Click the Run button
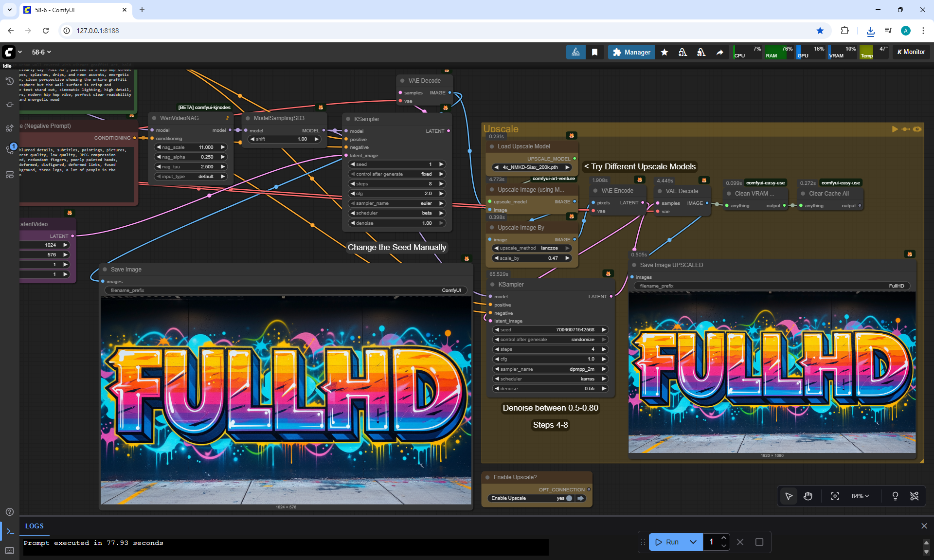 tap(667, 542)
